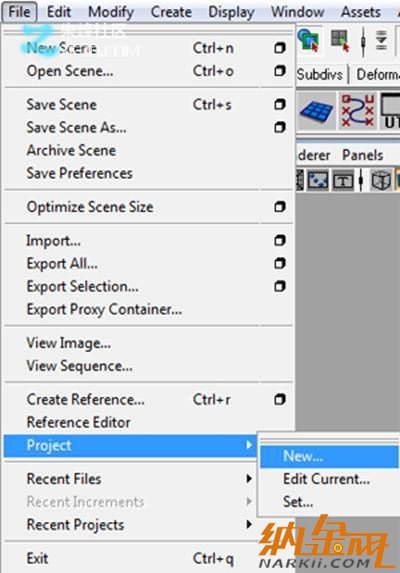This screenshot has width=400, height=573.
Task: Click the wireframe cube panel icon
Action: tap(381, 180)
